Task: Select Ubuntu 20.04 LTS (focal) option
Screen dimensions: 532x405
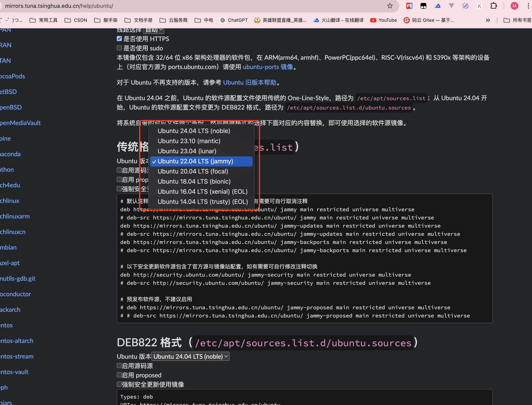Action: pos(201,171)
